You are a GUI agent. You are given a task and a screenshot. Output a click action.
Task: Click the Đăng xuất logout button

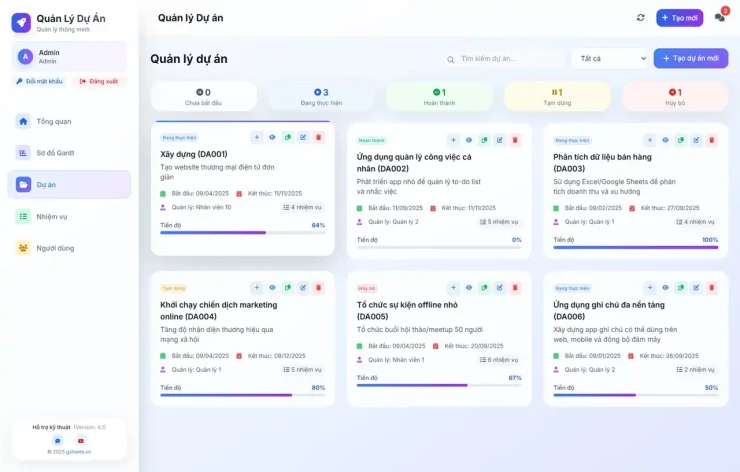[x=98, y=81]
